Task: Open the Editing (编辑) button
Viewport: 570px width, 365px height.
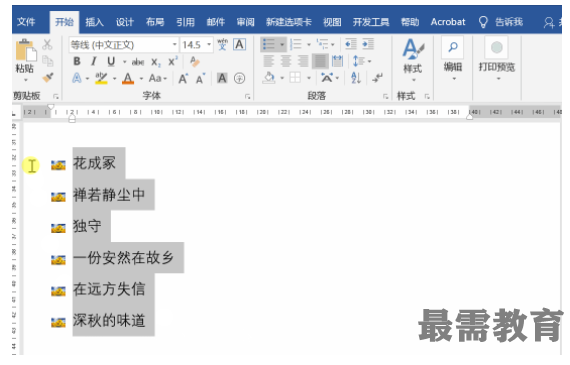Action: (453, 59)
